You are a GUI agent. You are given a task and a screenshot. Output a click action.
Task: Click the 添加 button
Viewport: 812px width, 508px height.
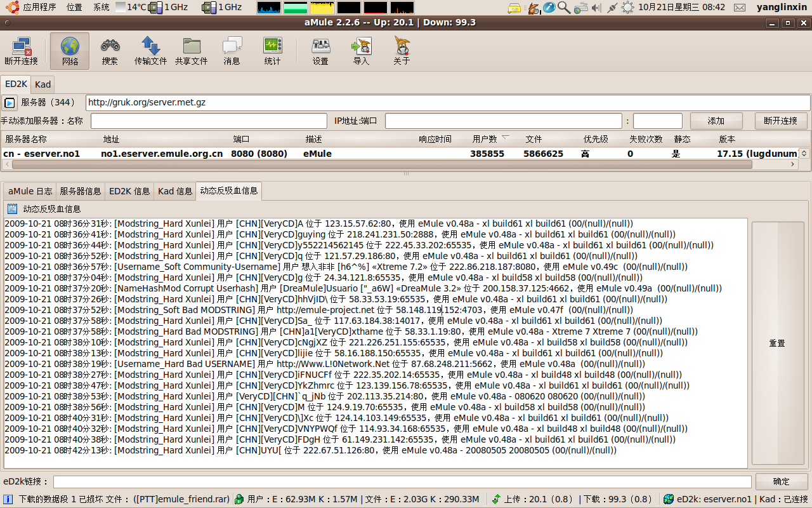pos(716,121)
